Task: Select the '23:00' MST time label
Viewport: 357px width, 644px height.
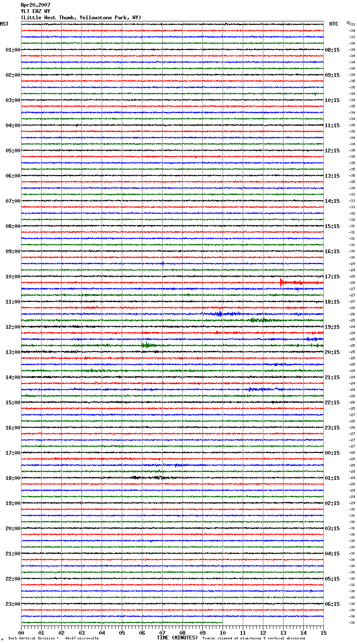Action: [13, 604]
